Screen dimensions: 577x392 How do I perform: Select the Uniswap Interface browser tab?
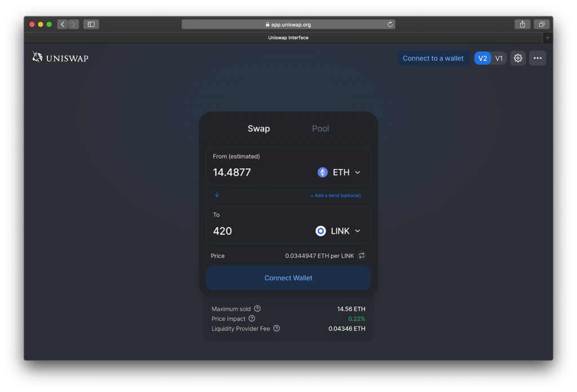pyautogui.click(x=288, y=38)
